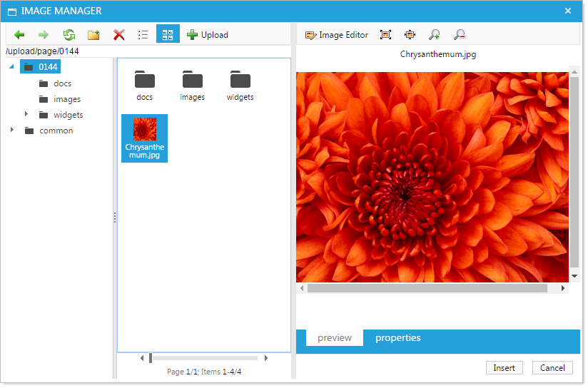588x388 pixels.
Task: Click the preview horizontal scrollbar thumb
Action: [427, 288]
